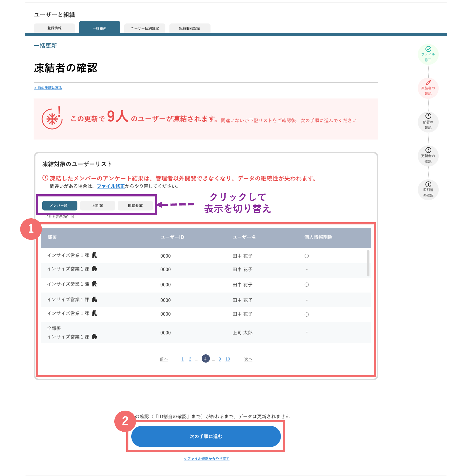Click the building icon in the third row
Image resolution: width=472 pixels, height=476 pixels.
[x=95, y=284]
